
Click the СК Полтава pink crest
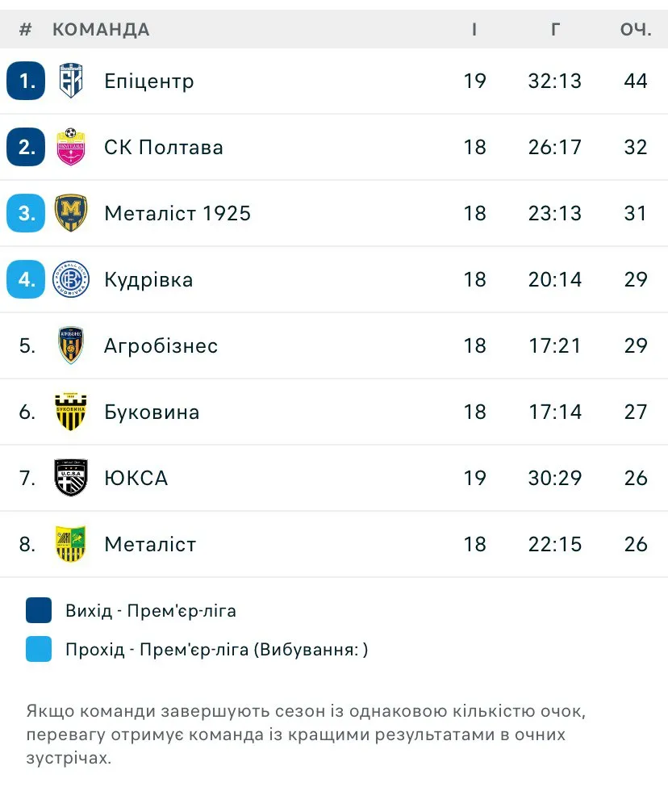71,147
